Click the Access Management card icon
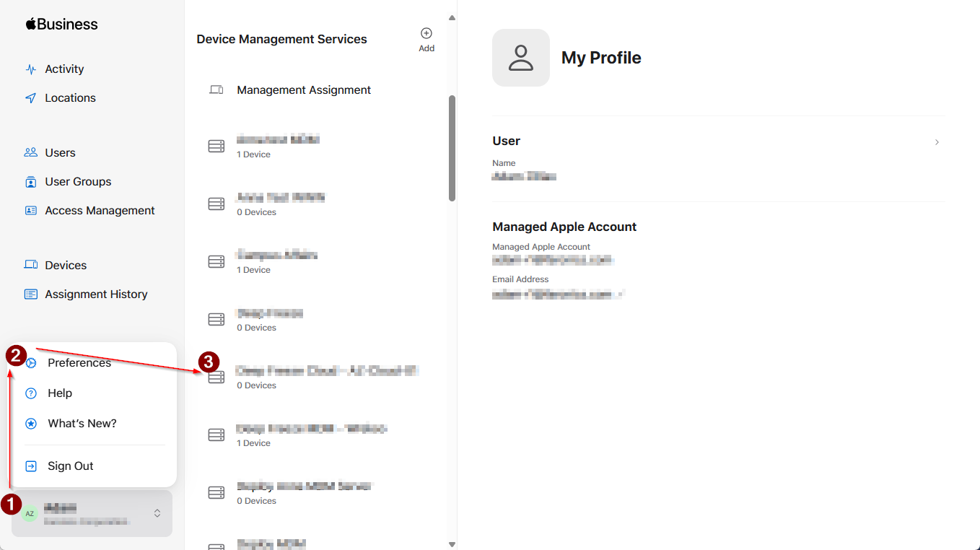Screen dimensions: 980x550 [30, 211]
